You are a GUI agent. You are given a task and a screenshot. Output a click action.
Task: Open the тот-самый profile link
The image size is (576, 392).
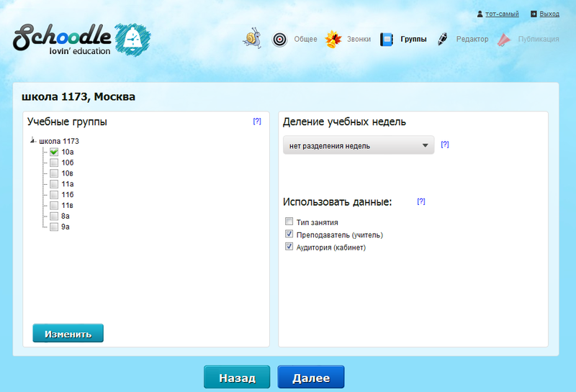502,14
